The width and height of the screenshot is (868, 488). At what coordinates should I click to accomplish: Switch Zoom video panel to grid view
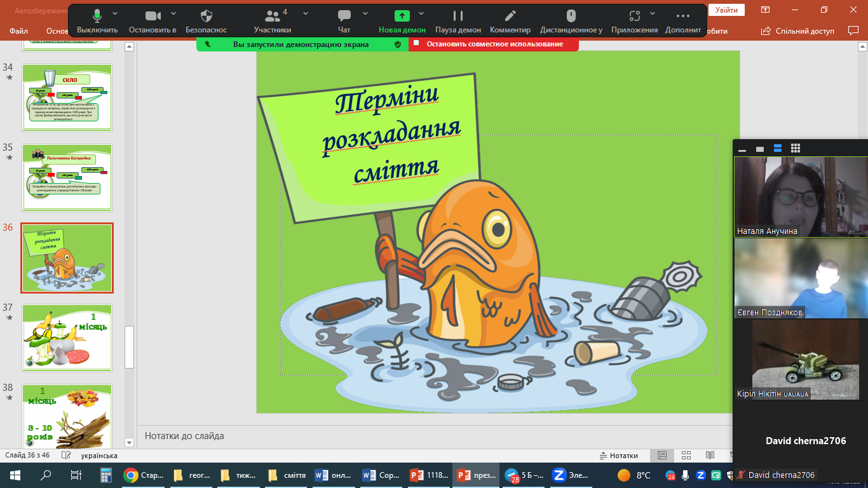796,148
